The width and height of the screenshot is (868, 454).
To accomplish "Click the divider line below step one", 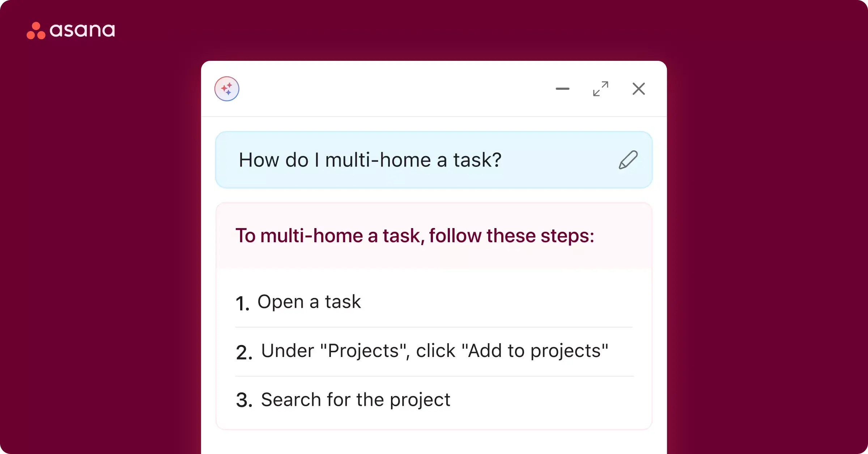I will (x=434, y=327).
